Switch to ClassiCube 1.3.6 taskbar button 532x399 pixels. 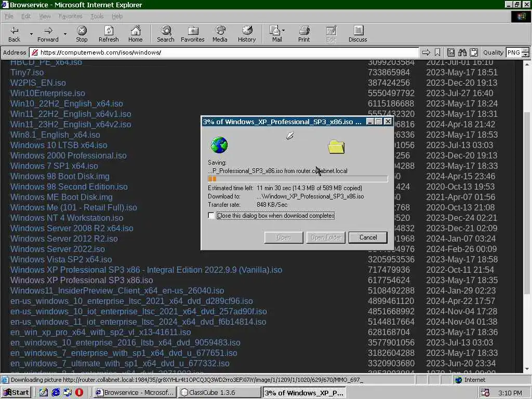click(220, 393)
